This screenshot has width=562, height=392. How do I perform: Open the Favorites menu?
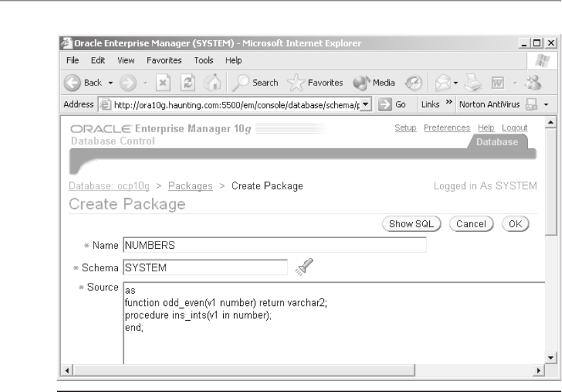coord(164,60)
